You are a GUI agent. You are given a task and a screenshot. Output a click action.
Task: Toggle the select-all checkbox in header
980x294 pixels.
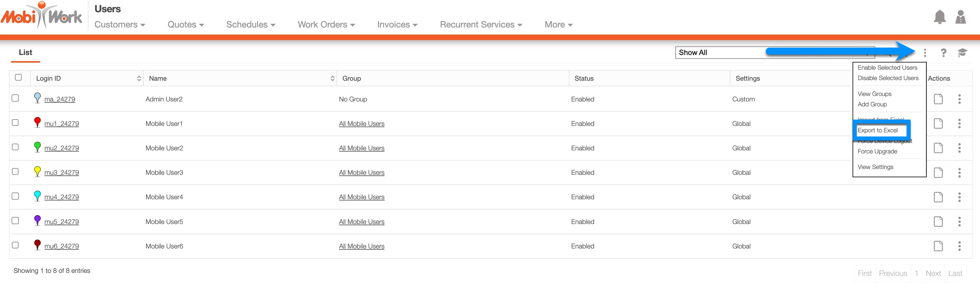[18, 78]
